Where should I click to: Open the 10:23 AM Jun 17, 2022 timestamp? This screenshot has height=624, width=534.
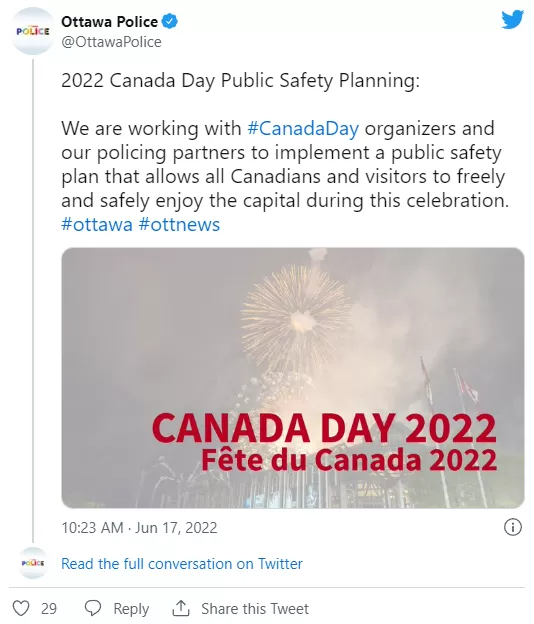coord(139,528)
